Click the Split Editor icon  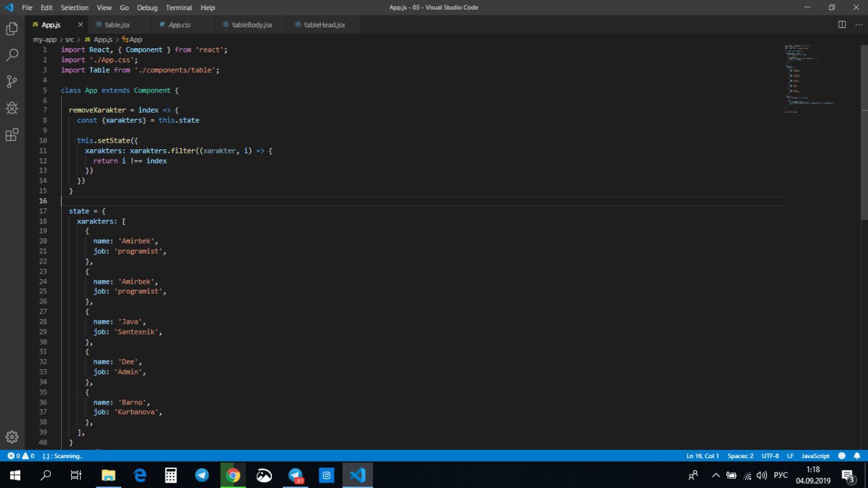842,24
